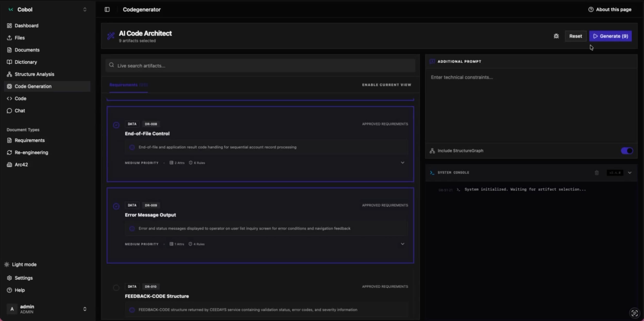Click the debug bug icon next to Reset
The image size is (644, 321).
(x=556, y=36)
